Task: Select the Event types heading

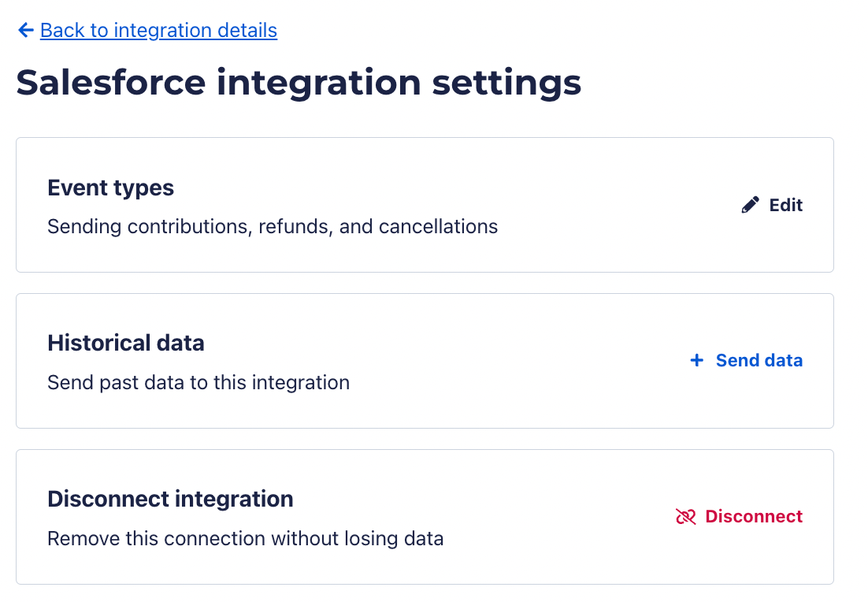Action: coord(111,188)
